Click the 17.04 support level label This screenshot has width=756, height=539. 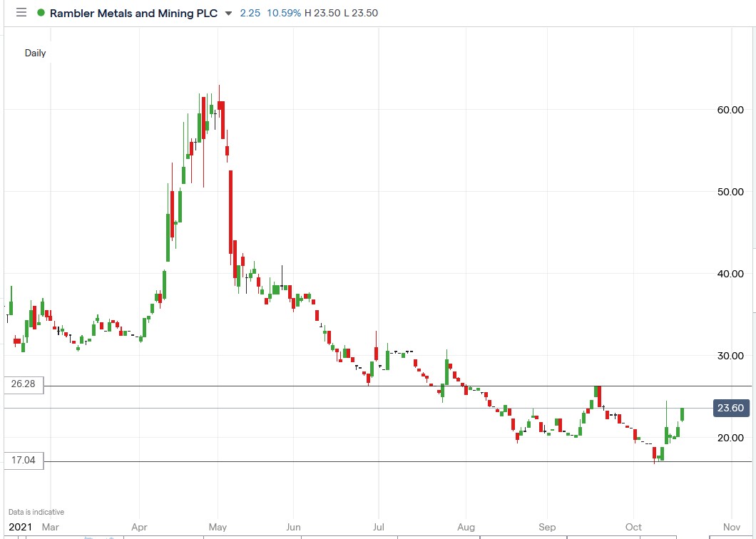click(x=21, y=460)
